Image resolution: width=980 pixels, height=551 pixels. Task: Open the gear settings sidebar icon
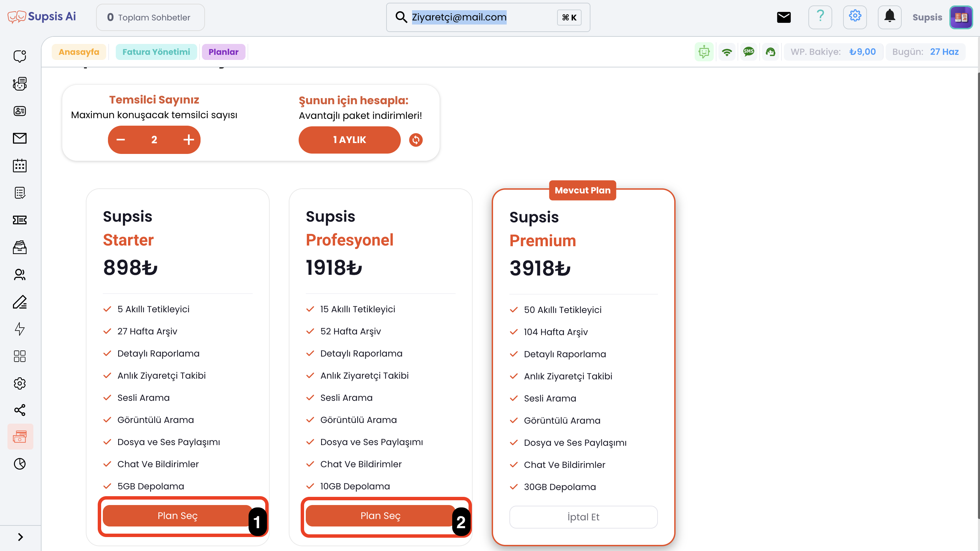20,383
